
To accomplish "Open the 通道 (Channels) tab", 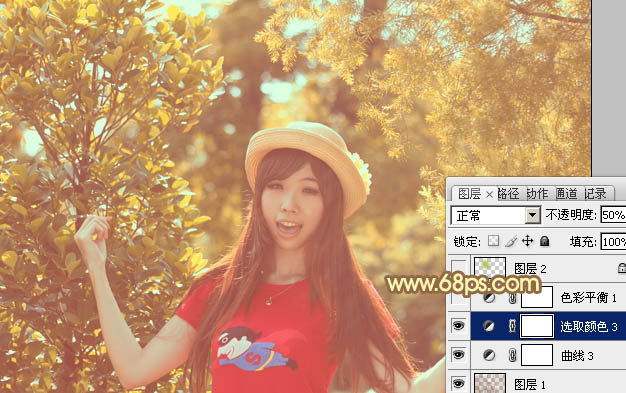I will pyautogui.click(x=567, y=194).
